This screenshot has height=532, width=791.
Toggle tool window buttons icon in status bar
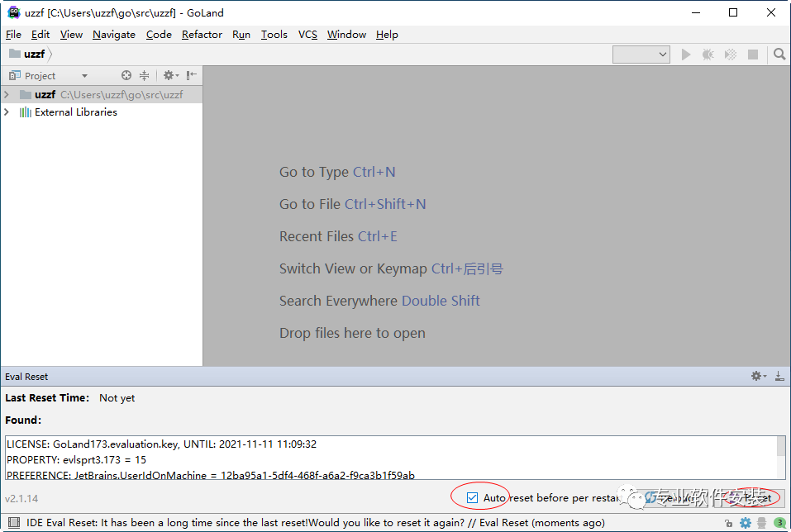14,523
